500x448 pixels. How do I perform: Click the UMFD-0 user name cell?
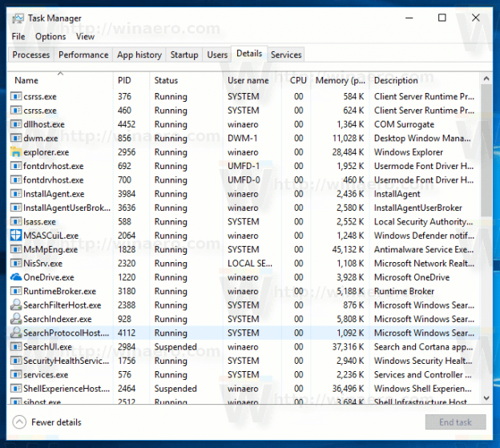[x=244, y=180]
